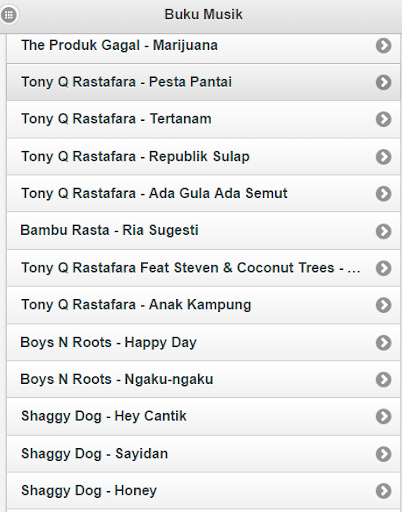
Task: Open Bambu Rasta - Ria Sugesti
Action: tap(203, 231)
